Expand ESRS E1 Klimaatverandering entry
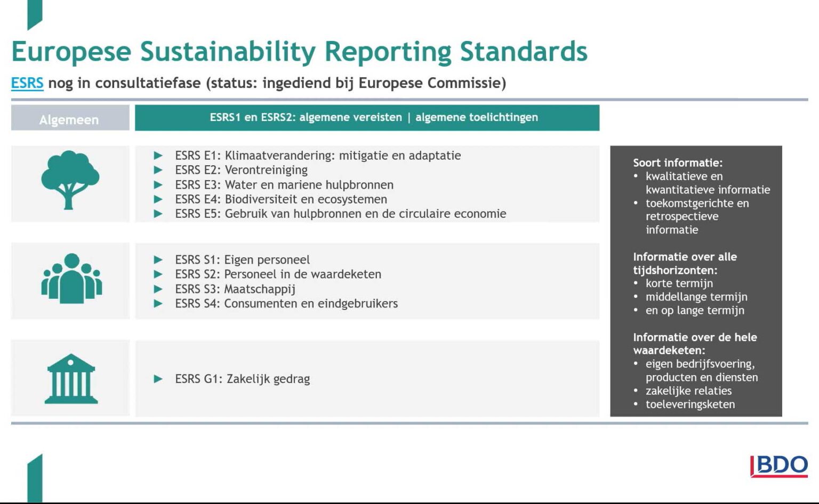This screenshot has height=504, width=819. pos(318,156)
